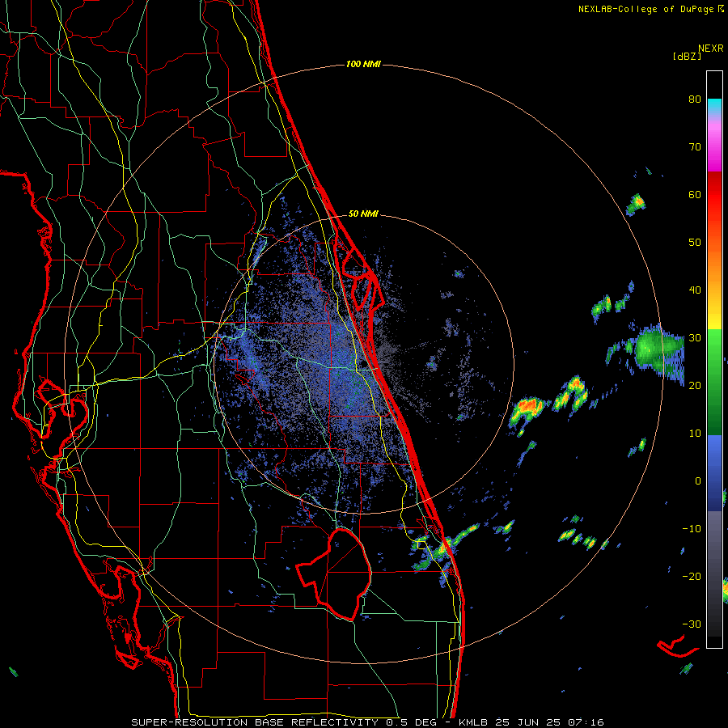Select the 40 value on the dBZ scale
This screenshot has height=728, width=728.
pos(695,290)
